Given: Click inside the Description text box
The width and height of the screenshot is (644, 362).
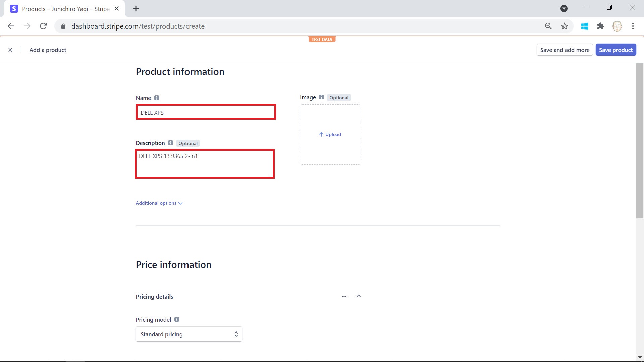Looking at the screenshot, I should (205, 164).
